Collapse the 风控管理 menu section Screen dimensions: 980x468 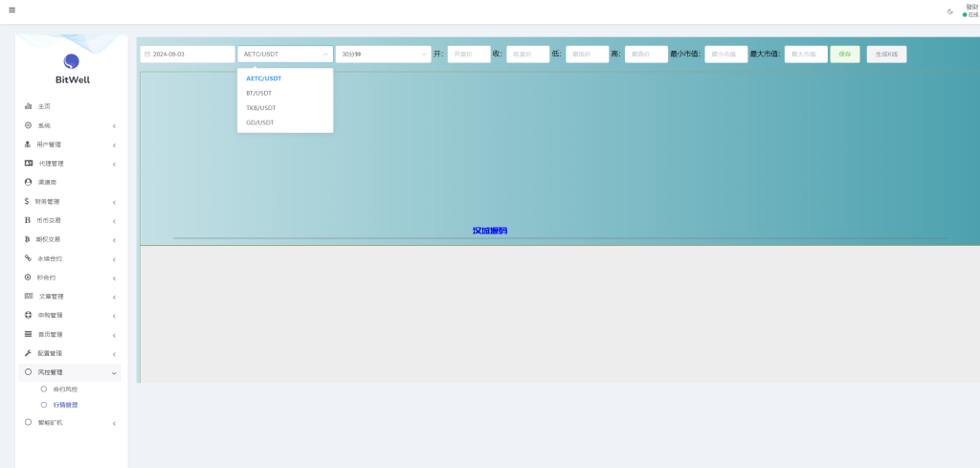pyautogui.click(x=114, y=372)
